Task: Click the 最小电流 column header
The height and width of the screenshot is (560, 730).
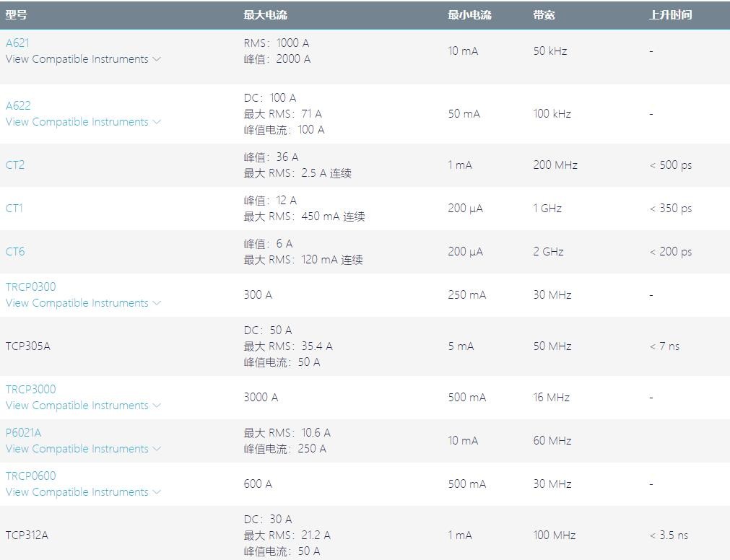Action: click(x=470, y=15)
